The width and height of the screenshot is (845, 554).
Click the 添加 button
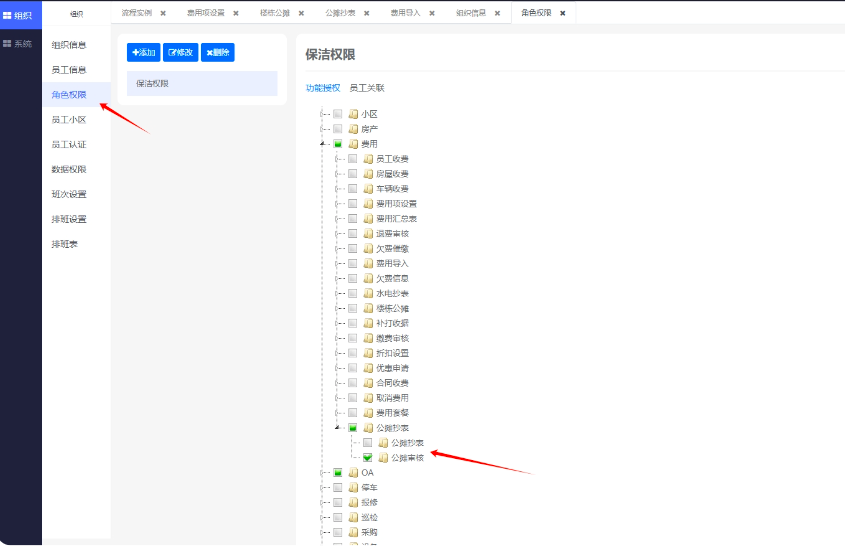click(x=143, y=52)
